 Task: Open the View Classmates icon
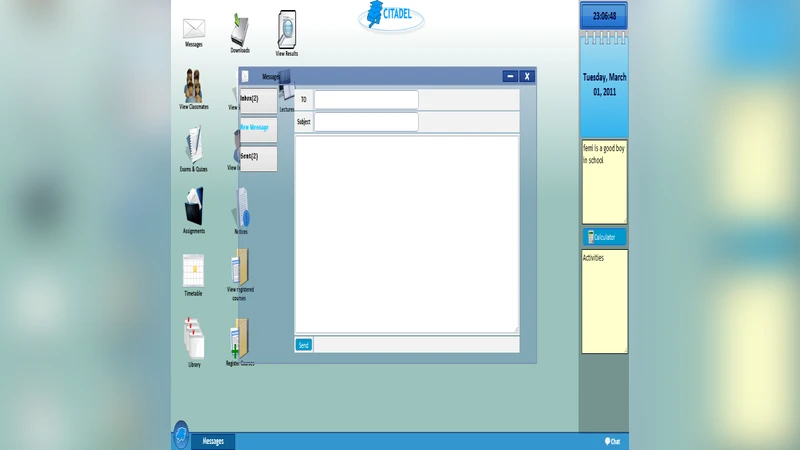point(193,87)
